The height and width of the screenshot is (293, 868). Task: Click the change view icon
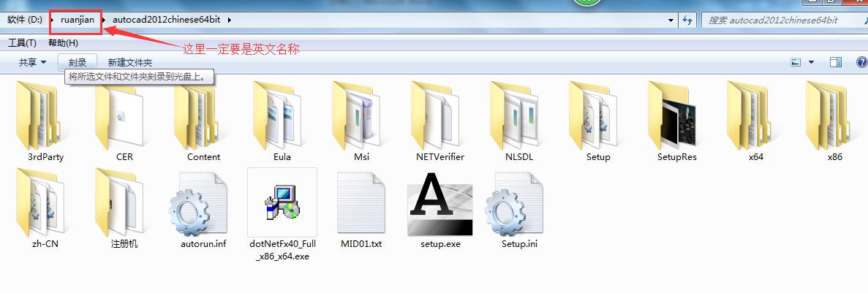click(x=796, y=62)
